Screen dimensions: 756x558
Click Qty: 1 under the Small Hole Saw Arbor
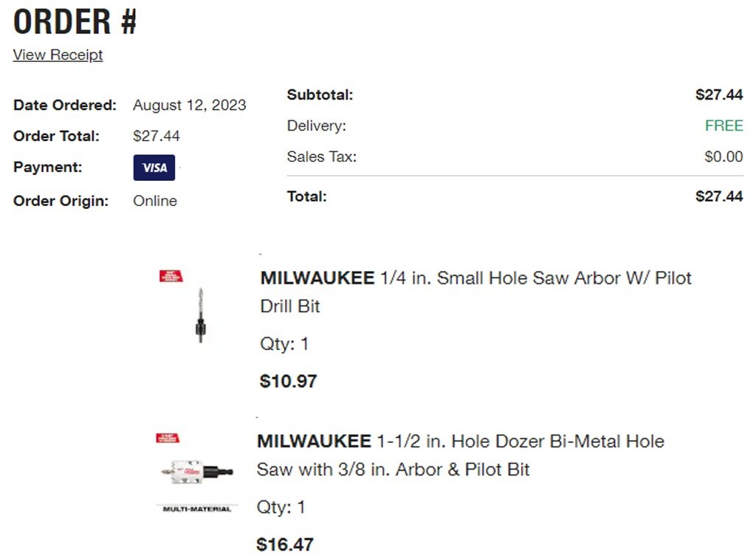(x=284, y=344)
